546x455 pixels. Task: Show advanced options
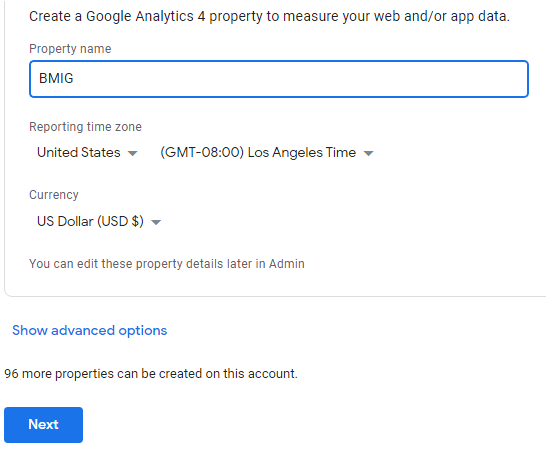point(89,330)
